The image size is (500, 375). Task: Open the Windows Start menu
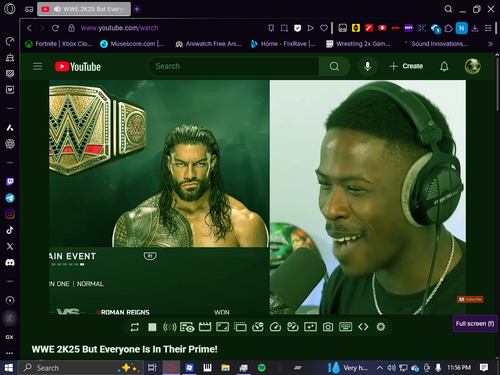coord(9,368)
